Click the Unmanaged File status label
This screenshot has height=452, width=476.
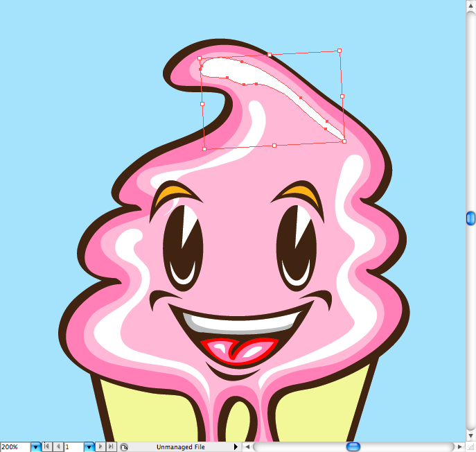click(x=180, y=447)
